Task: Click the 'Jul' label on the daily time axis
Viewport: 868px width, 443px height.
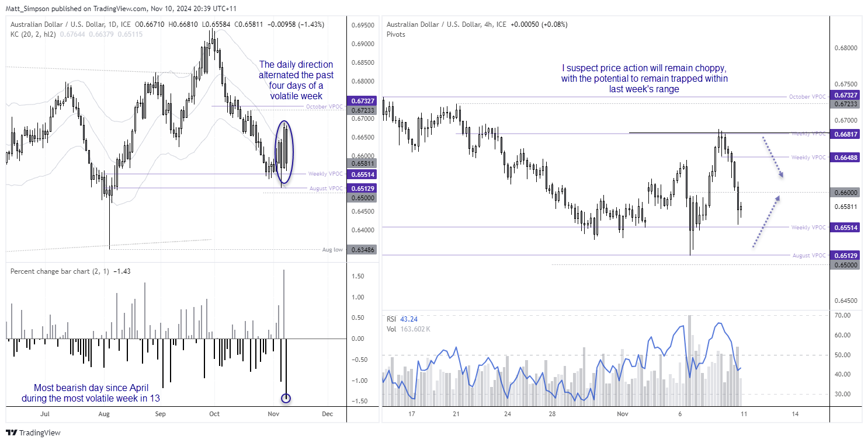Action: tap(44, 414)
